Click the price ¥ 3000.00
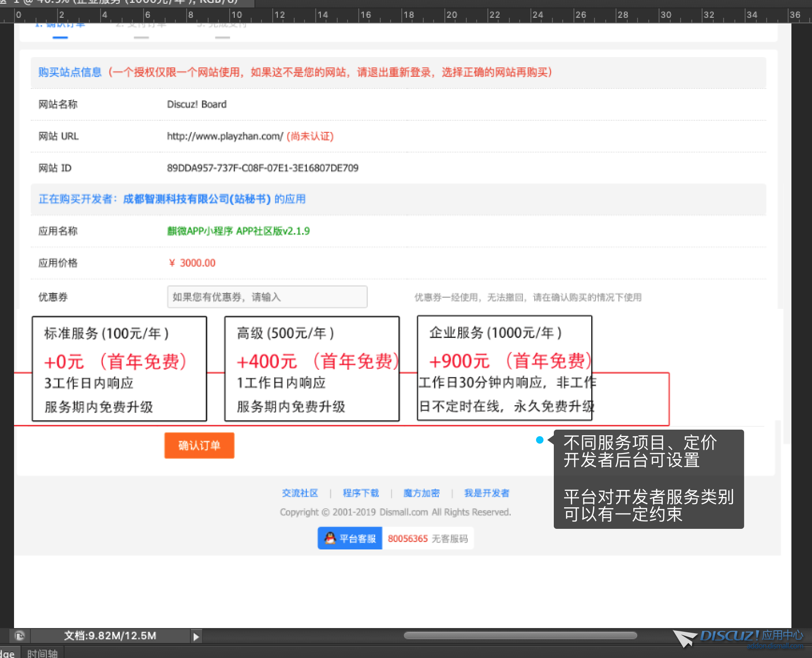The height and width of the screenshot is (658, 812). click(192, 263)
